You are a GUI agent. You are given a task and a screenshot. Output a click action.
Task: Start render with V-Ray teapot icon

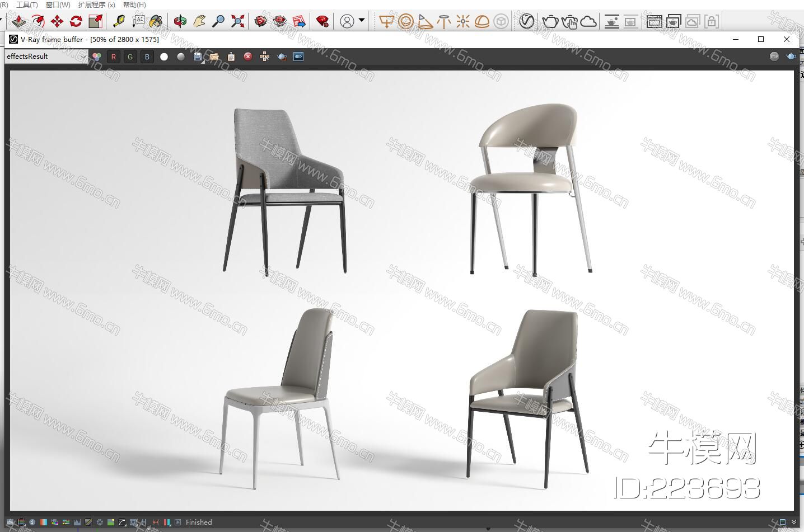[x=550, y=21]
